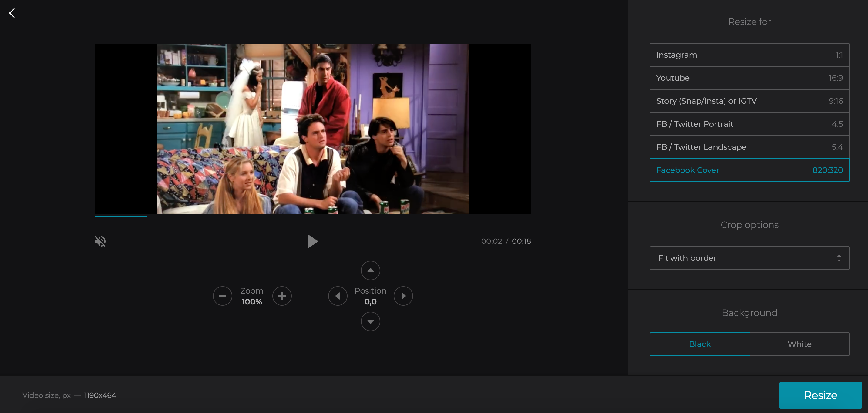Nudge video position to the right
868x413 pixels.
point(403,296)
